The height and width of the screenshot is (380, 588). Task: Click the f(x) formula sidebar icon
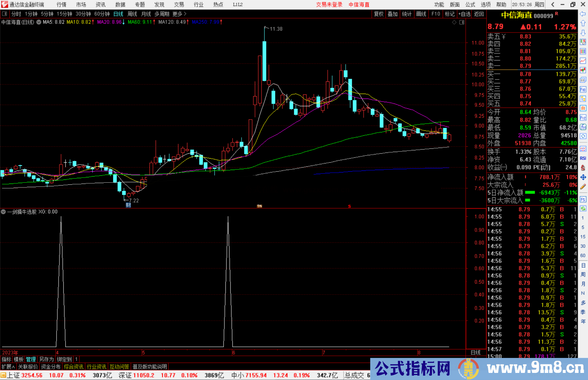point(583,127)
